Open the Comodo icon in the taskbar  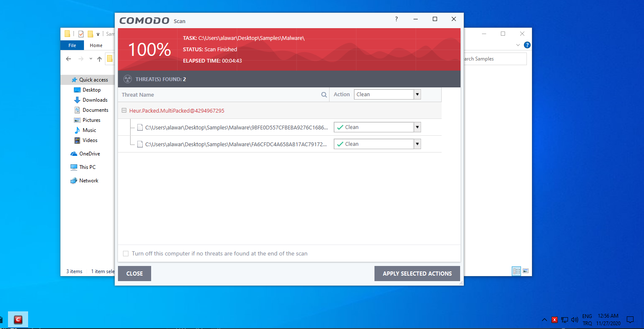pos(18,320)
